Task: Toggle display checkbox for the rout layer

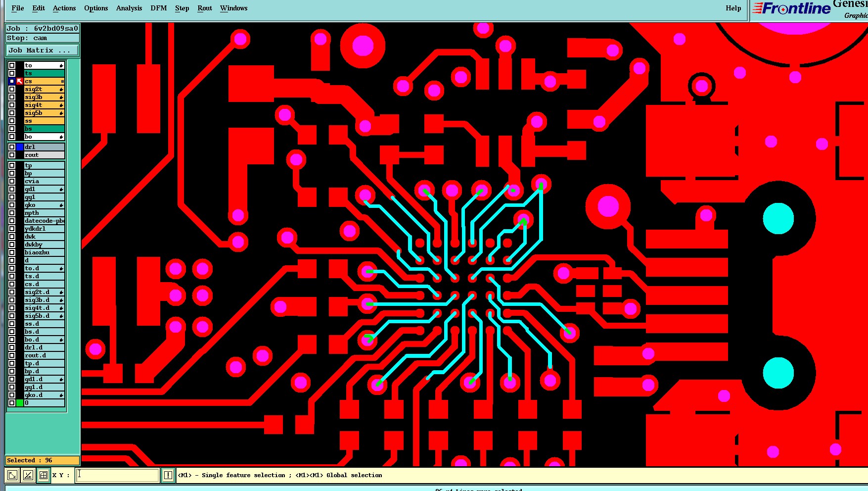Action: point(12,155)
